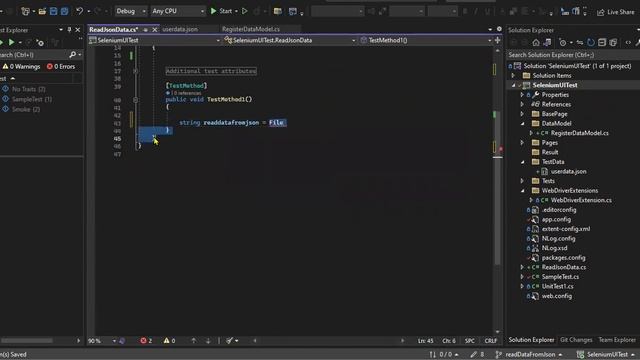Close the Test Explorer panel
This screenshot has height=360, width=640.
(x=78, y=30)
